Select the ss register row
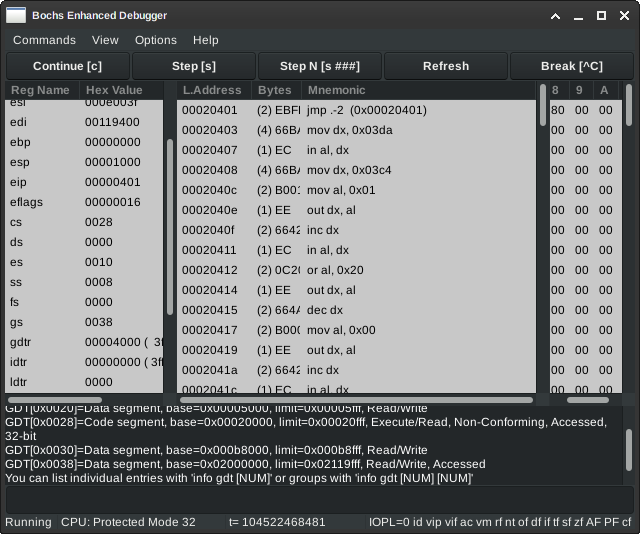The width and height of the screenshot is (640, 534). 84,282
